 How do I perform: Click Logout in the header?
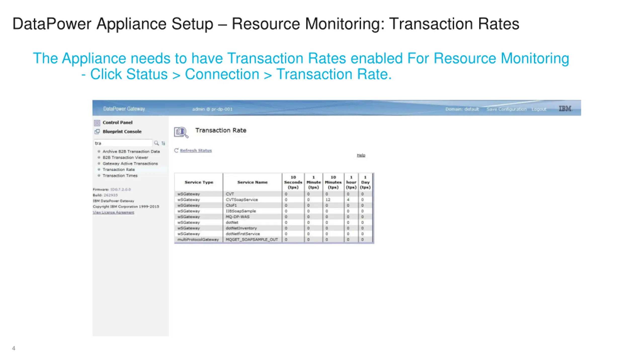[539, 109]
